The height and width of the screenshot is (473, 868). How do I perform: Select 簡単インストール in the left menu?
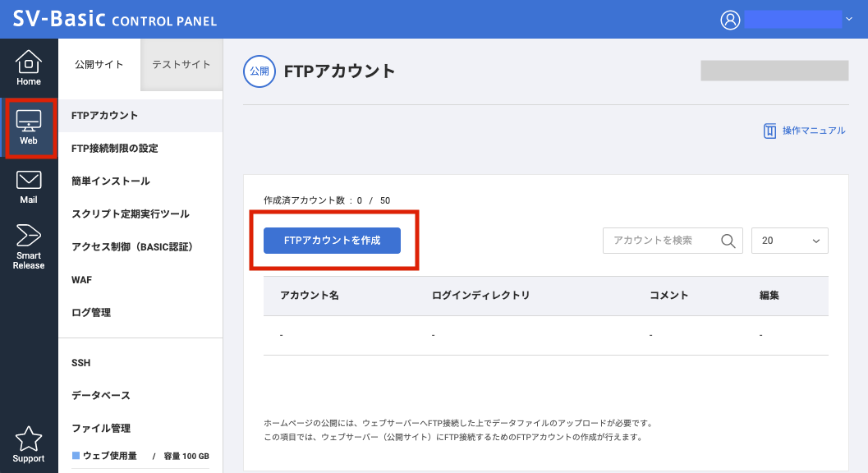(x=108, y=181)
